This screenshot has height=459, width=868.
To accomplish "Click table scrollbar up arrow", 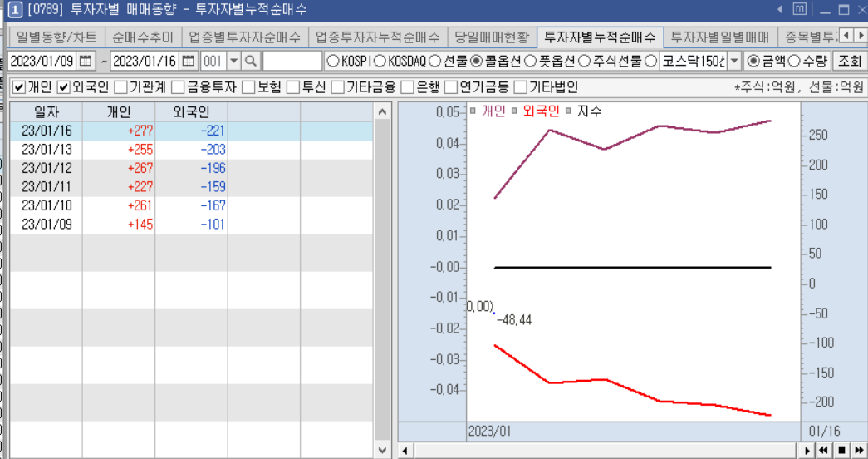I will tap(382, 112).
